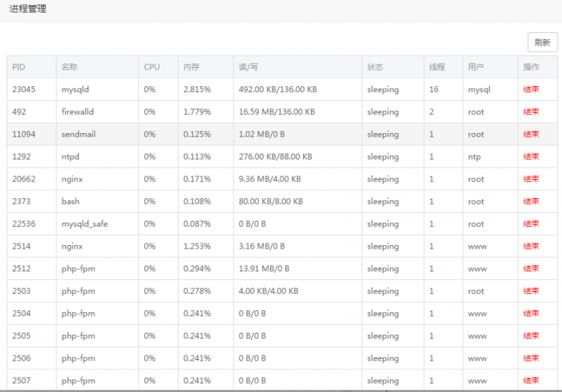Screen dimensions: 562x392
Task: Click the 名称 column header
Action: pyautogui.click(x=97, y=67)
